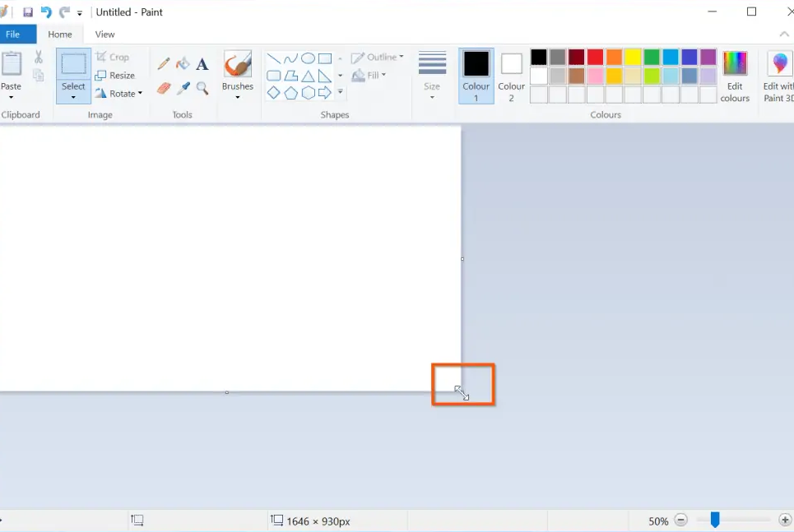Viewport: 794px width, 532px height.
Task: Open the Outline dropdown
Action: [377, 58]
